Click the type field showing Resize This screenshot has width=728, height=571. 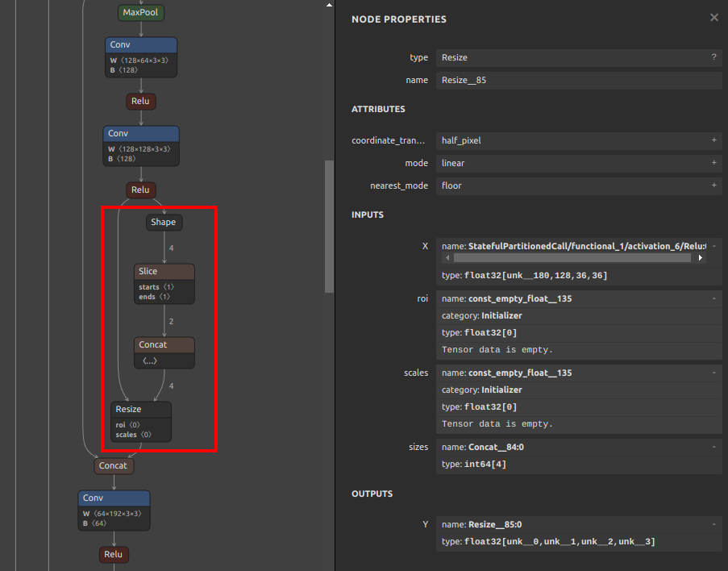(579, 57)
